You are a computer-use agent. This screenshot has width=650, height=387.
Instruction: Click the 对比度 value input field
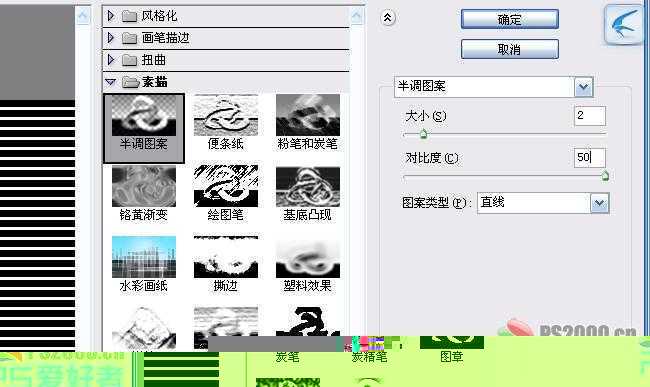[x=589, y=157]
